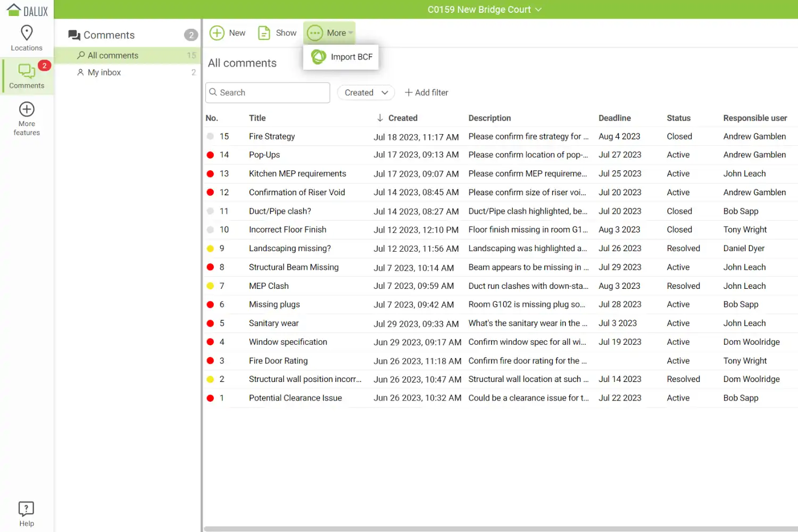Click comment number 14

click(224, 155)
